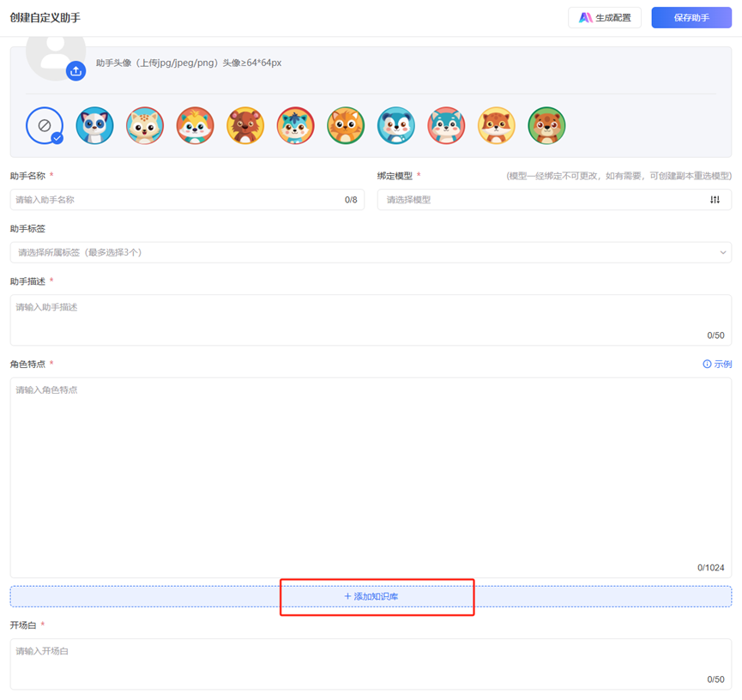Click the gray default avatar placeholder
This screenshot has width=742, height=700.
tap(53, 56)
